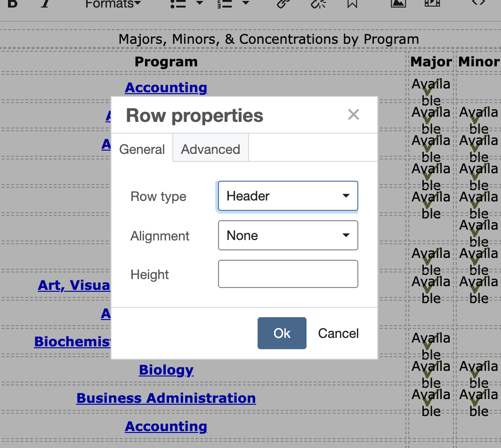Open the Row type dropdown
The width and height of the screenshot is (501, 448).
[x=287, y=196]
